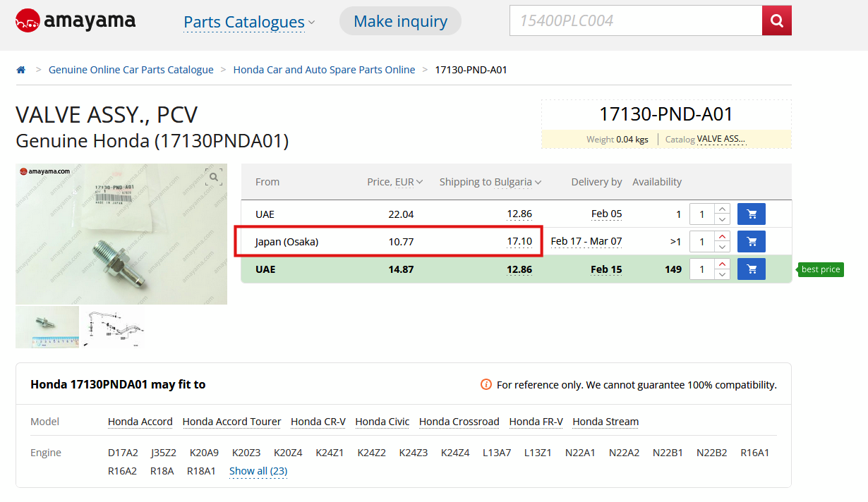
Task: Select the parts diagram thumbnail
Action: [113, 327]
